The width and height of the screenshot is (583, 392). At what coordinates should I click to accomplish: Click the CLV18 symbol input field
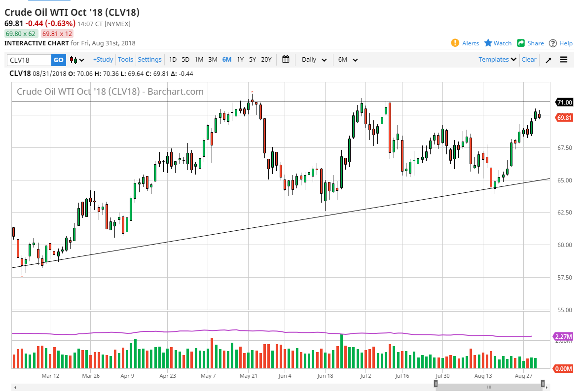[x=29, y=60]
